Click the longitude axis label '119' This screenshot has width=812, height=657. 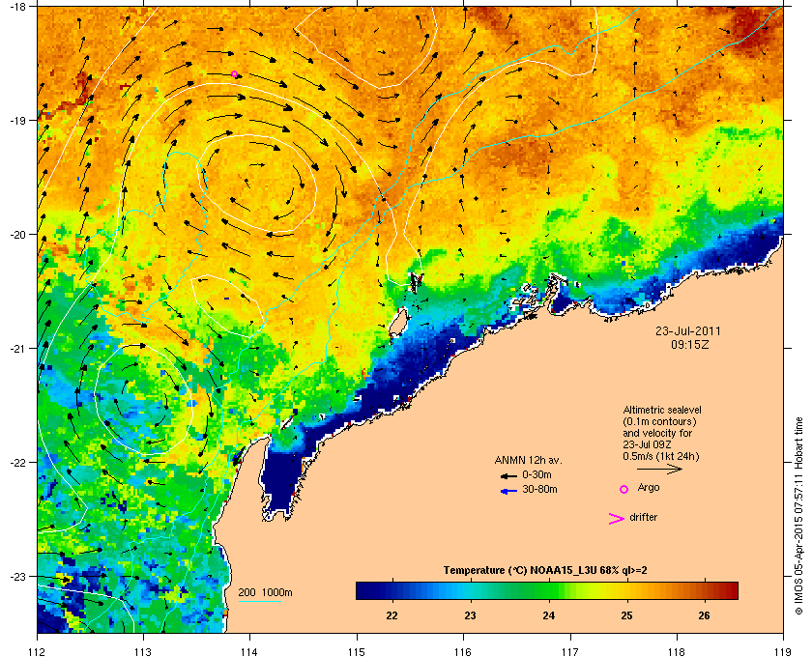(x=784, y=651)
